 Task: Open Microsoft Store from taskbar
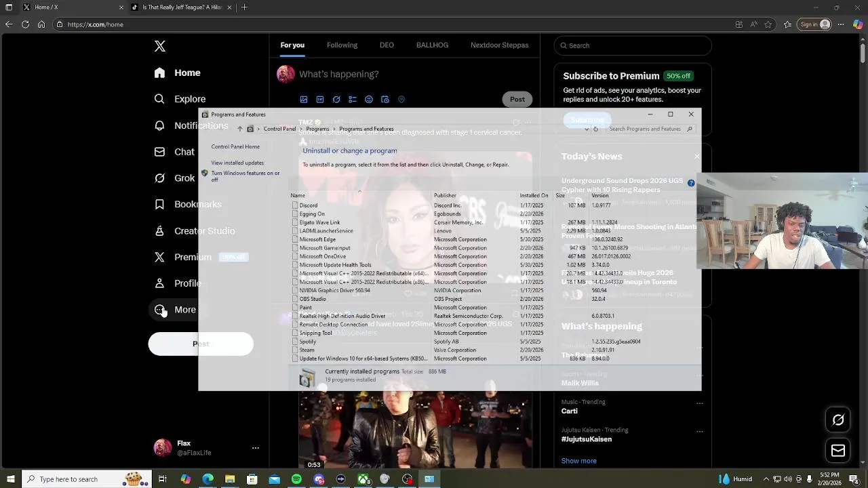click(252, 479)
